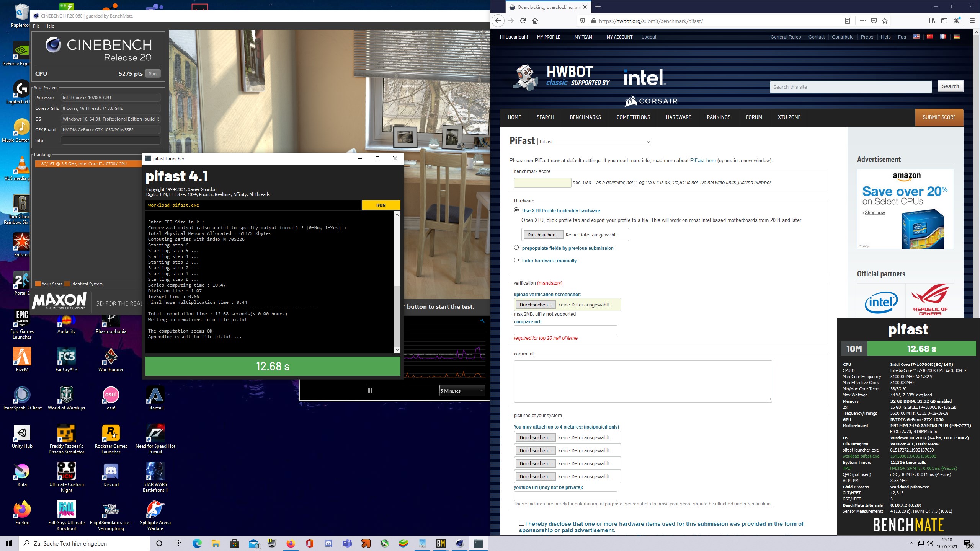Select 'Use XTU Profile to identify hardware' radio
The width and height of the screenshot is (980, 551).
(516, 210)
